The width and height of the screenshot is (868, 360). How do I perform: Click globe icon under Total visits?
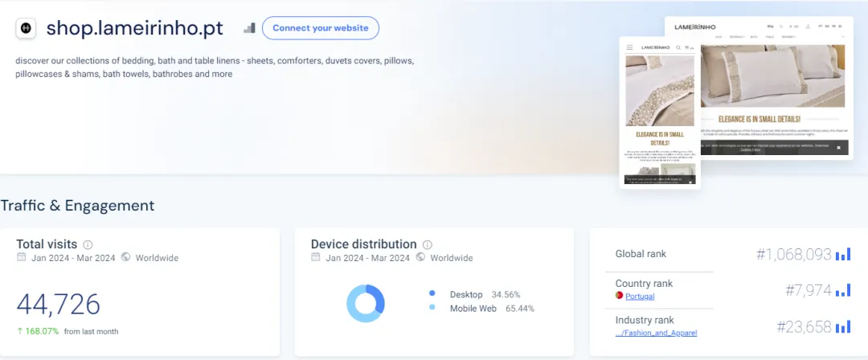tap(125, 257)
